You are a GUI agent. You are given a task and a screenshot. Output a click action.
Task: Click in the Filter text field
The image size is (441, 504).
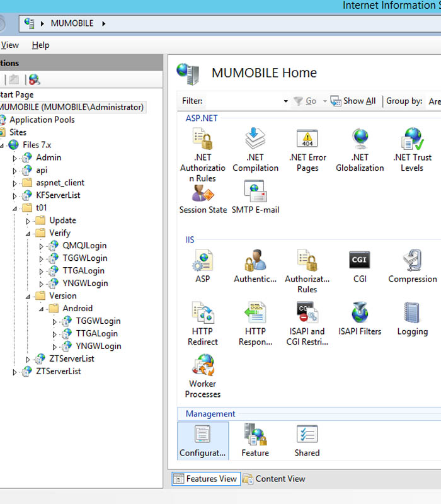[x=243, y=101]
